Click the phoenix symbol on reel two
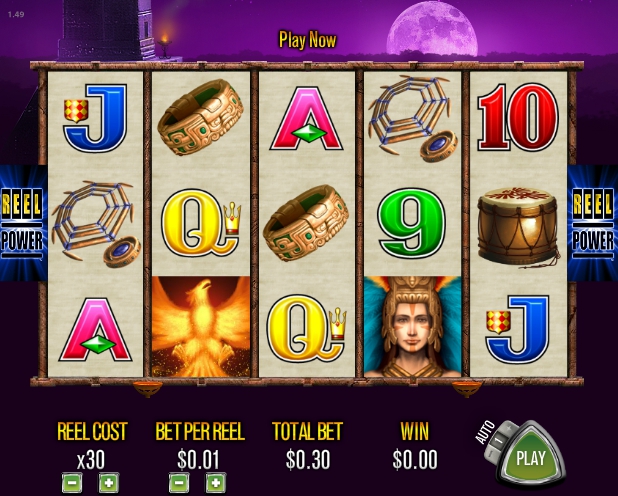 click(x=201, y=326)
